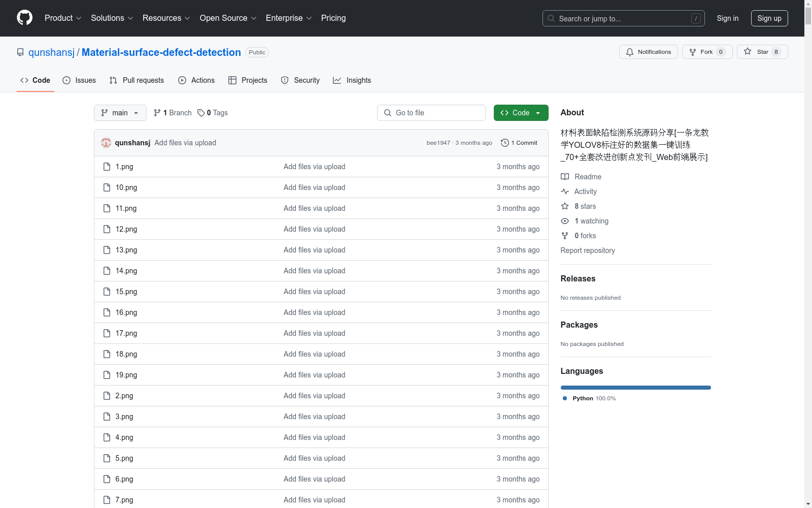Click the watching eye icon
Image resolution: width=812 pixels, height=508 pixels.
tap(565, 221)
